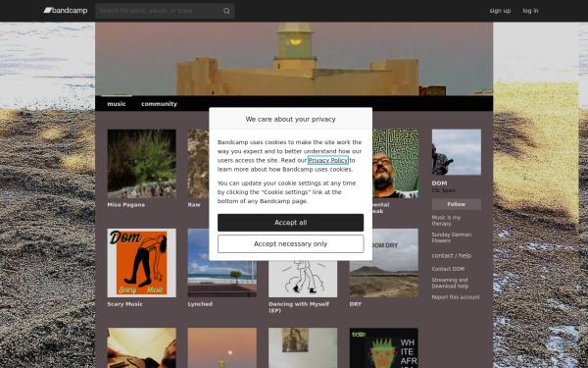This screenshot has width=588, height=368.
Task: Open the Misa Pagana title link
Action: [x=126, y=205]
